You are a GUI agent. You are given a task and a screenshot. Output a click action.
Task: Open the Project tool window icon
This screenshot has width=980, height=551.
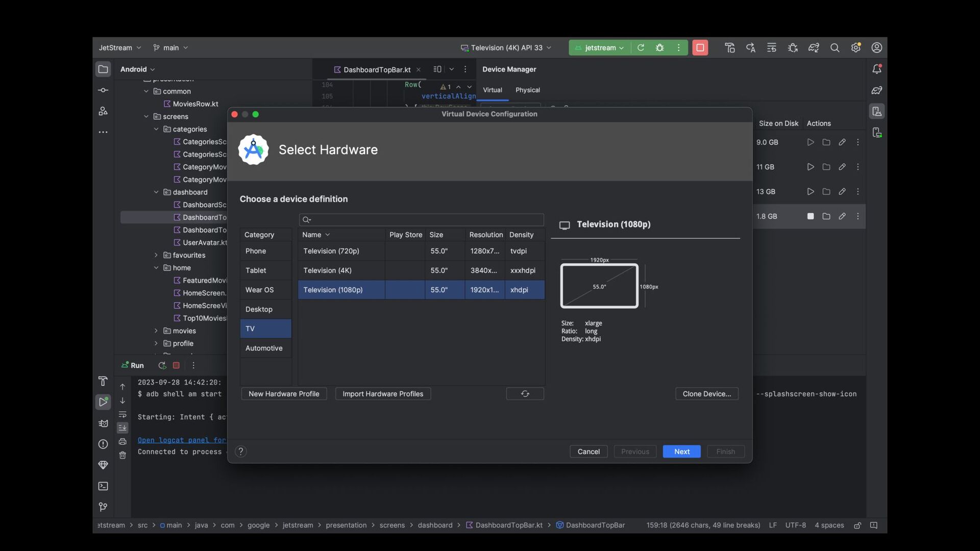103,69
